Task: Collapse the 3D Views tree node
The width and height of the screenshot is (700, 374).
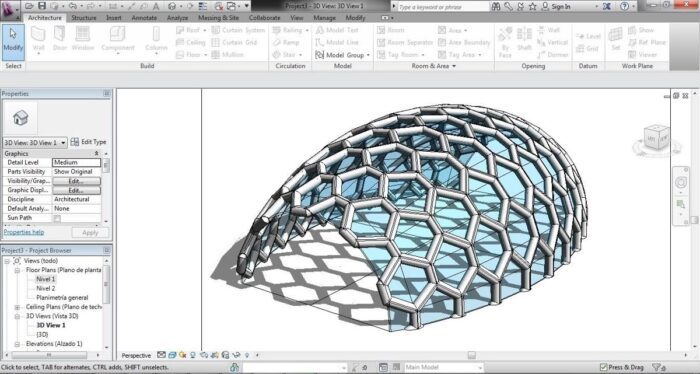Action: pos(17,316)
